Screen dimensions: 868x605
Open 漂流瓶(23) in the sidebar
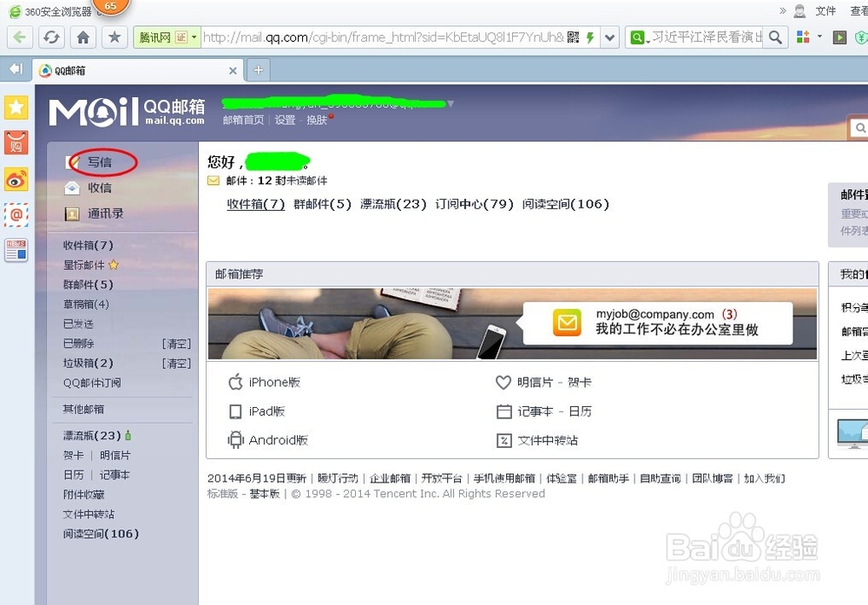coord(92,436)
